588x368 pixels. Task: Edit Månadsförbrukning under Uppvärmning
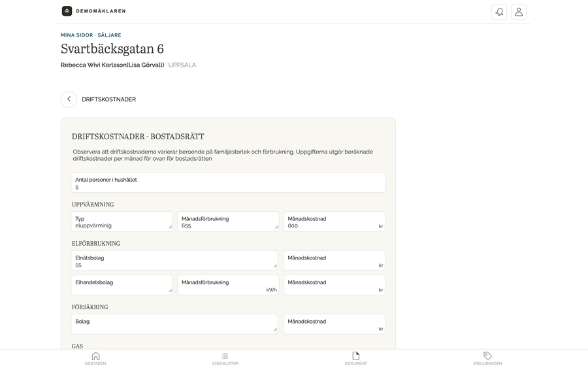coord(228,222)
